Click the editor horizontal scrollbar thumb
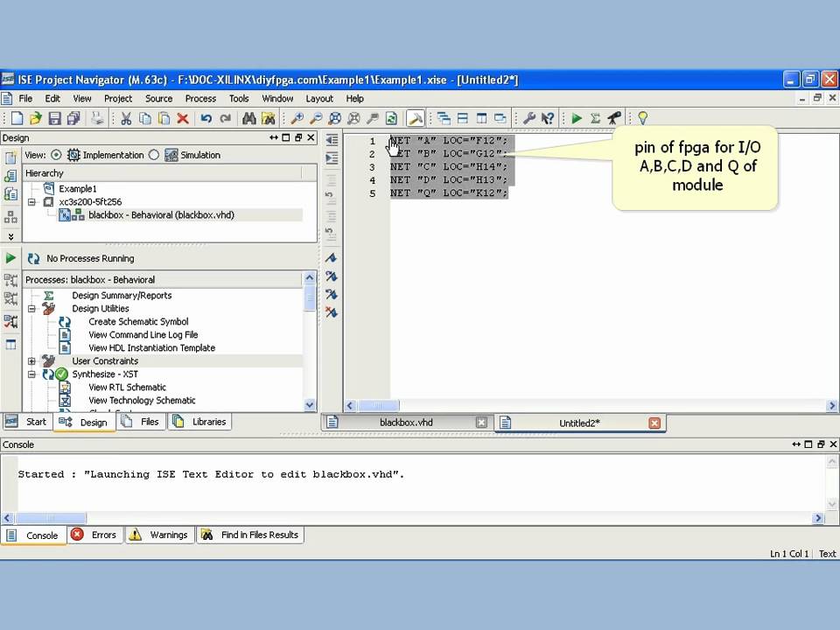This screenshot has height=630, width=840. [378, 405]
